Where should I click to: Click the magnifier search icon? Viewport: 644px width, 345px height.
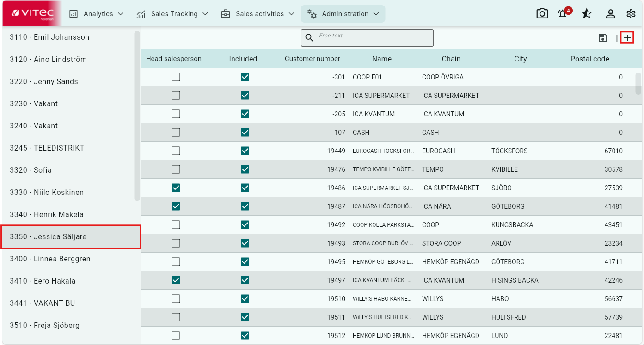tap(310, 38)
